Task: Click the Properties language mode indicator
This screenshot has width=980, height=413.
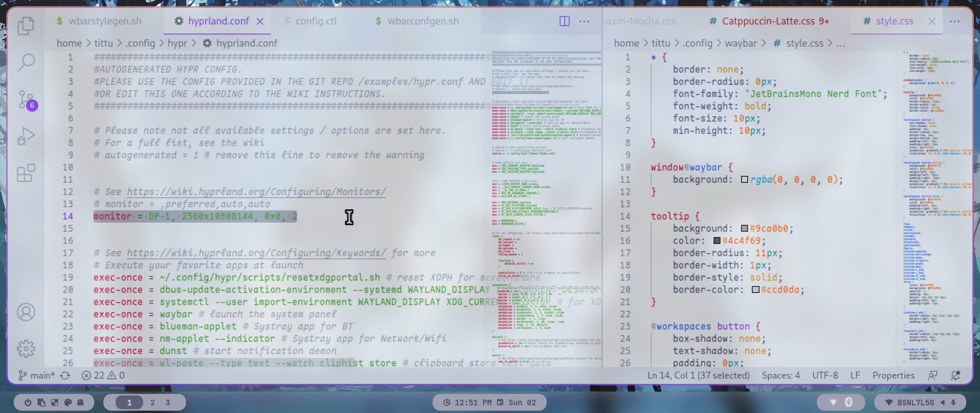Action: (x=893, y=375)
